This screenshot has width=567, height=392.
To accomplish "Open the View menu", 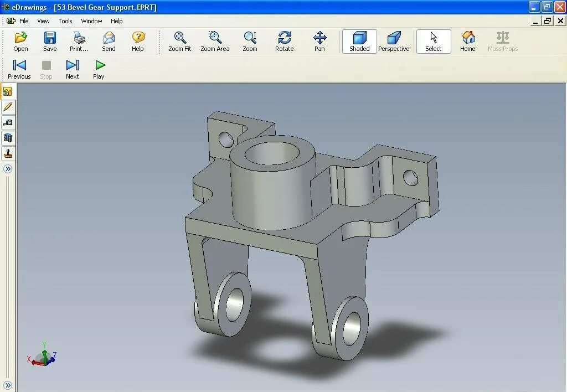I will pyautogui.click(x=43, y=21).
